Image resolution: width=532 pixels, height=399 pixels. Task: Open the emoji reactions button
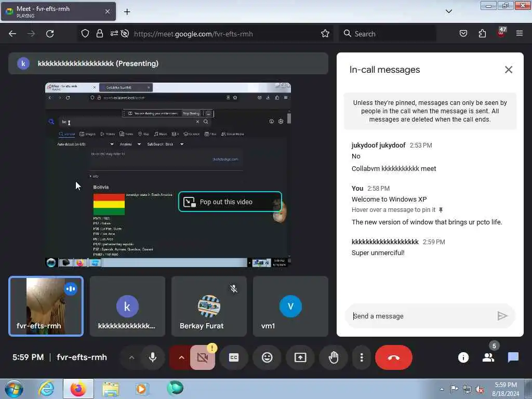coord(267,357)
